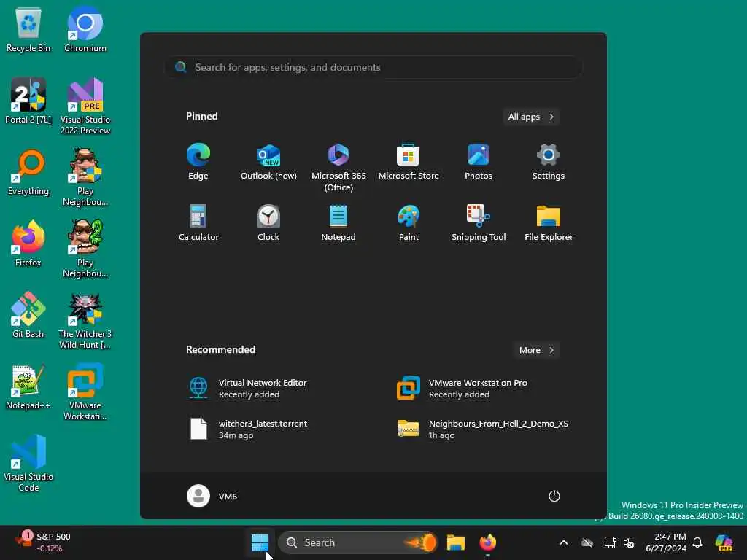
Task: Launch the Photos app
Action: 479,162
